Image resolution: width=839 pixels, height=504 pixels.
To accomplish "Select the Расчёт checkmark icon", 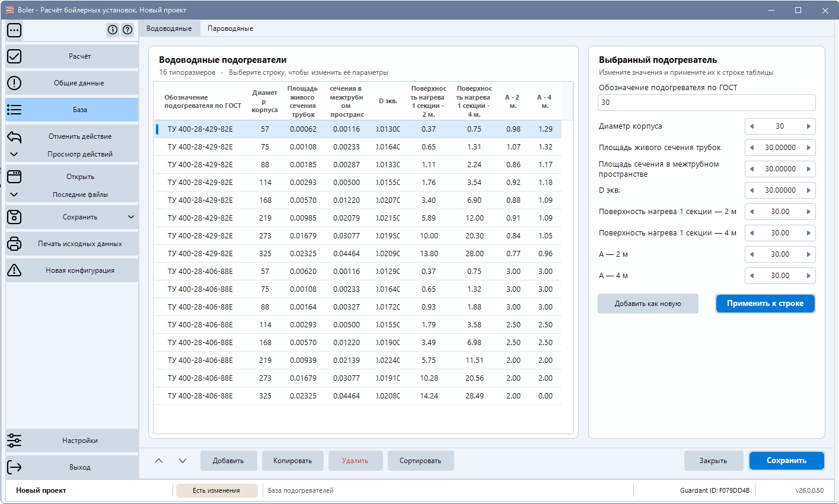I will tap(14, 56).
